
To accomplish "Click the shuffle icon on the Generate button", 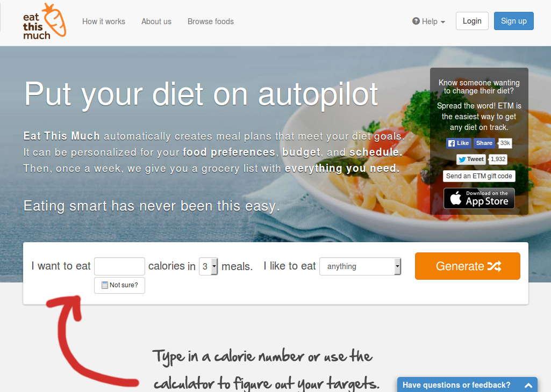I will pos(494,266).
